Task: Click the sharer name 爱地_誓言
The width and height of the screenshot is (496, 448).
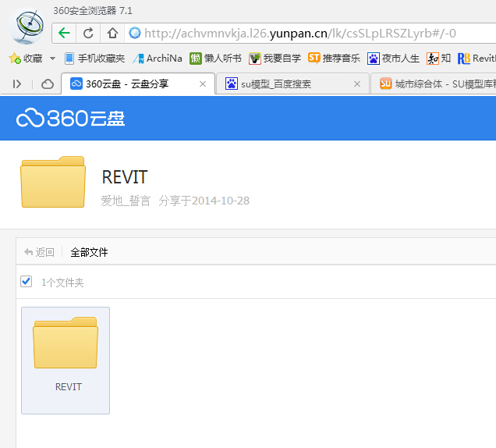Action: click(x=126, y=201)
